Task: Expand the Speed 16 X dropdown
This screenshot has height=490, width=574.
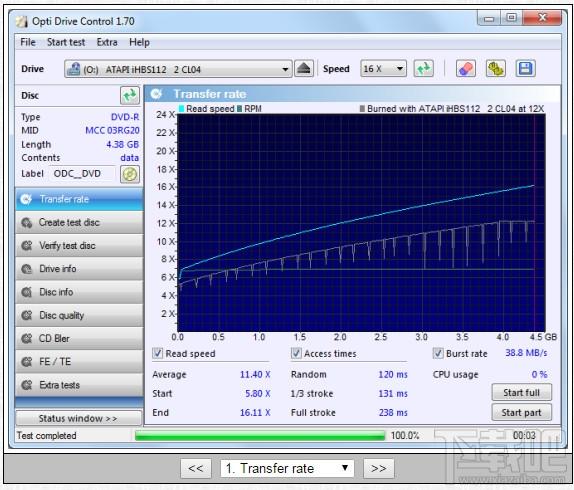Action: coord(383,68)
